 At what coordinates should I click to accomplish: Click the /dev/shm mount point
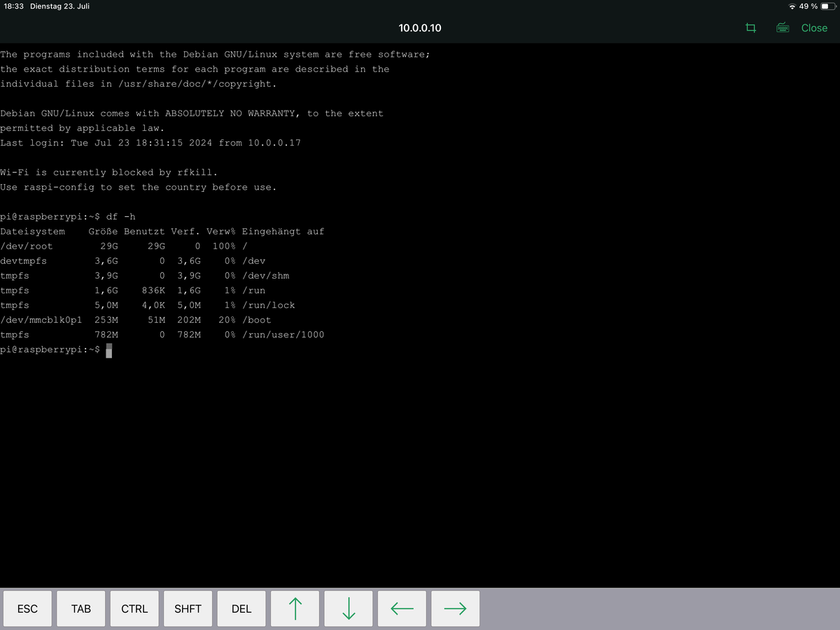[266, 276]
